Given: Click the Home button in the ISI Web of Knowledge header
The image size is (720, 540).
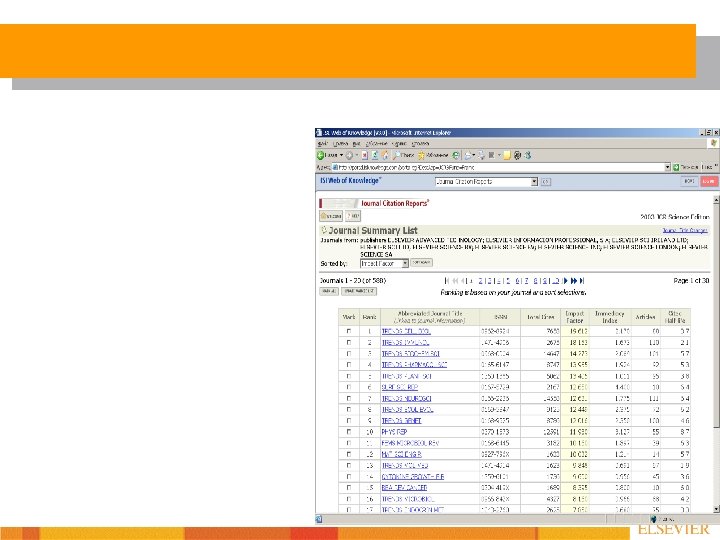Looking at the screenshot, I should pos(689,181).
